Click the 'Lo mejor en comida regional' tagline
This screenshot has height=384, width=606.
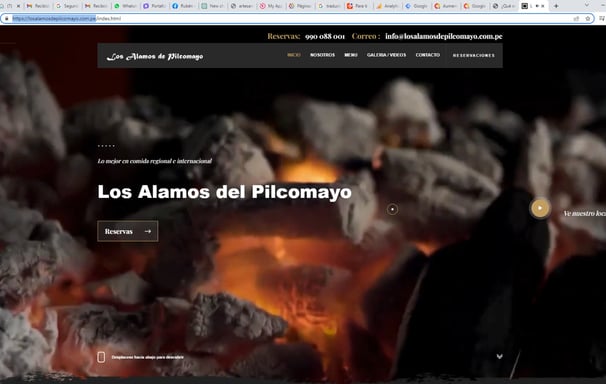(155, 161)
